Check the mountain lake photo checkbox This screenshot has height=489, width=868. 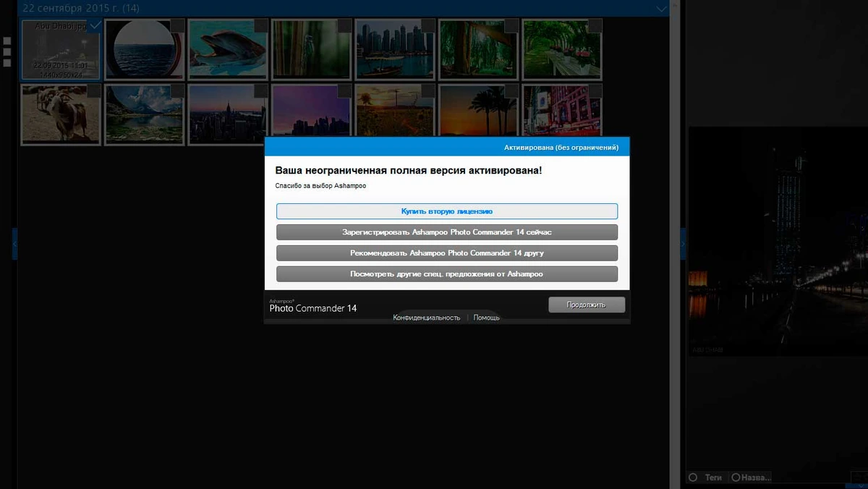pyautogui.click(x=178, y=91)
